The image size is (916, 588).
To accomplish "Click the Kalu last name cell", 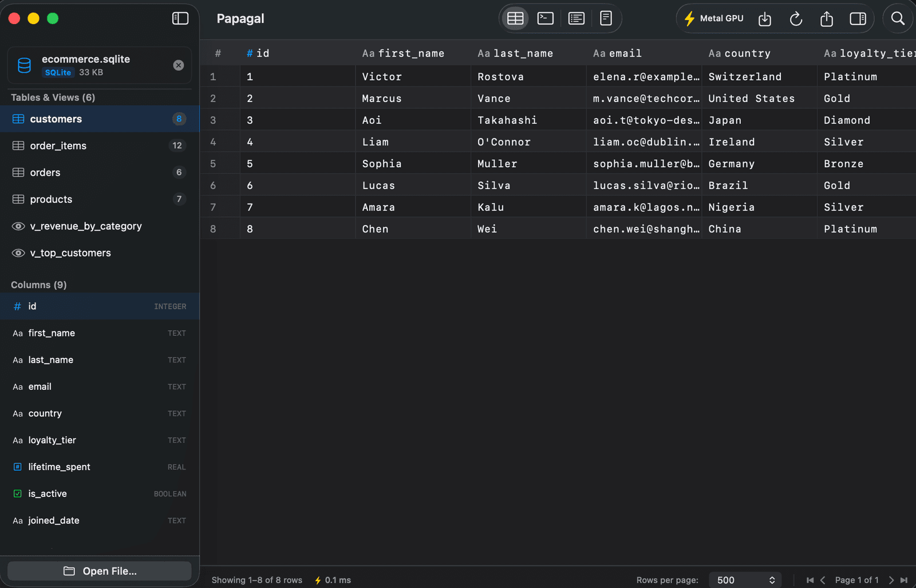I will (528, 207).
